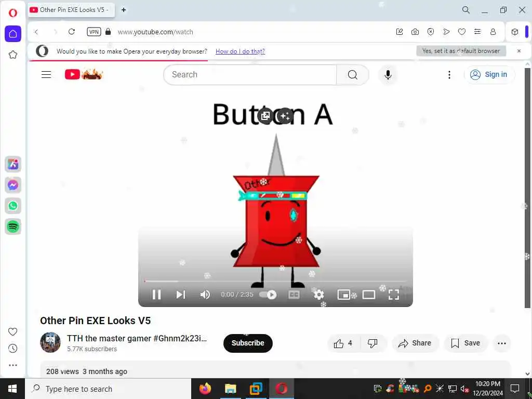Screen dimensions: 532x399
Task: Open YouTube hamburger guide menu
Action: coord(46,74)
